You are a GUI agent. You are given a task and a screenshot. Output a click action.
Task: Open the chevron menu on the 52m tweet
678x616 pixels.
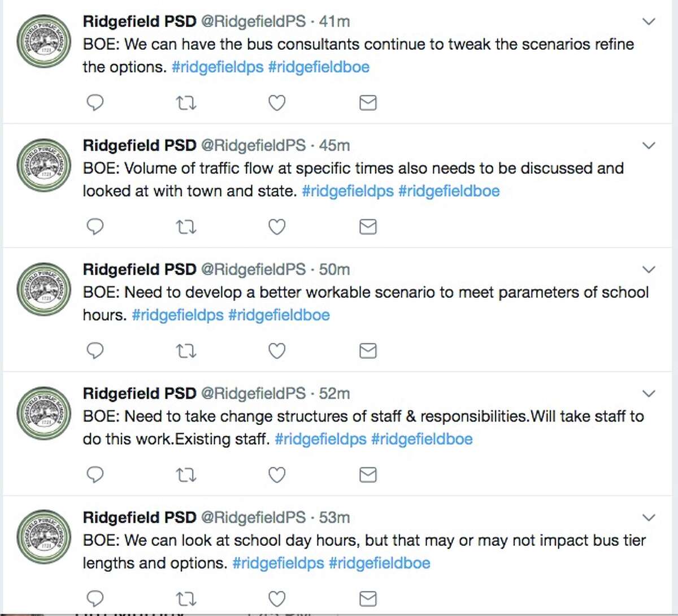tap(649, 394)
